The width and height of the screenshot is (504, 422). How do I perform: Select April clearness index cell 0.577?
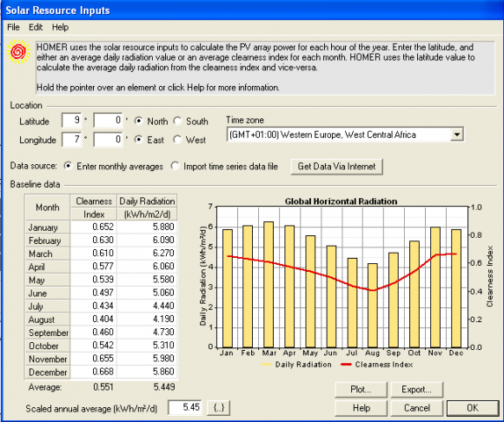[x=94, y=267]
